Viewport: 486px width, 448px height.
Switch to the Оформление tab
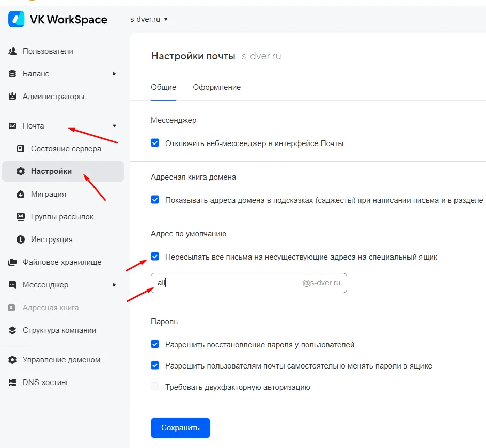click(x=216, y=87)
